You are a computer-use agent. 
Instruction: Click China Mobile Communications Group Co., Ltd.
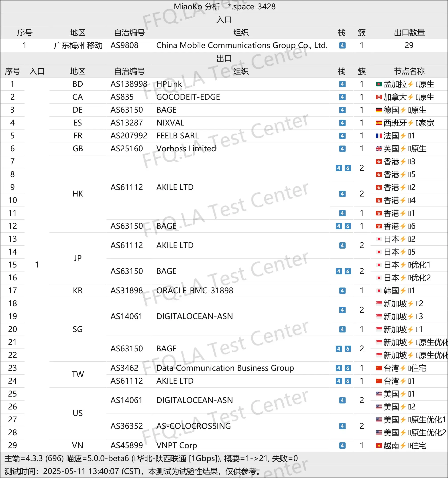click(242, 45)
